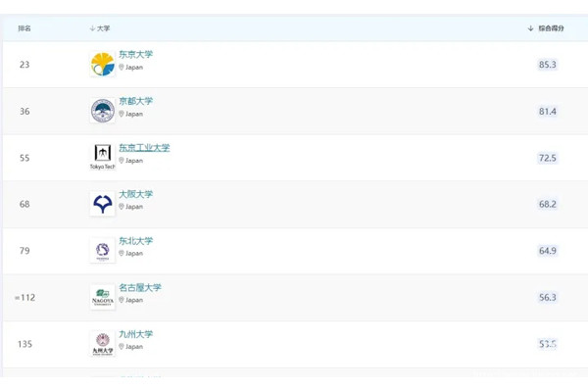Open the 东北大学 link

tap(136, 241)
